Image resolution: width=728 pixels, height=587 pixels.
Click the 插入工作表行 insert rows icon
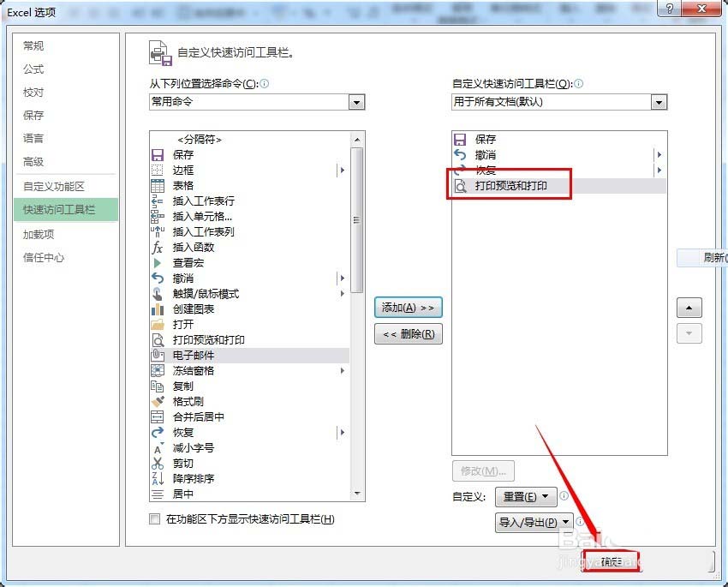158,201
